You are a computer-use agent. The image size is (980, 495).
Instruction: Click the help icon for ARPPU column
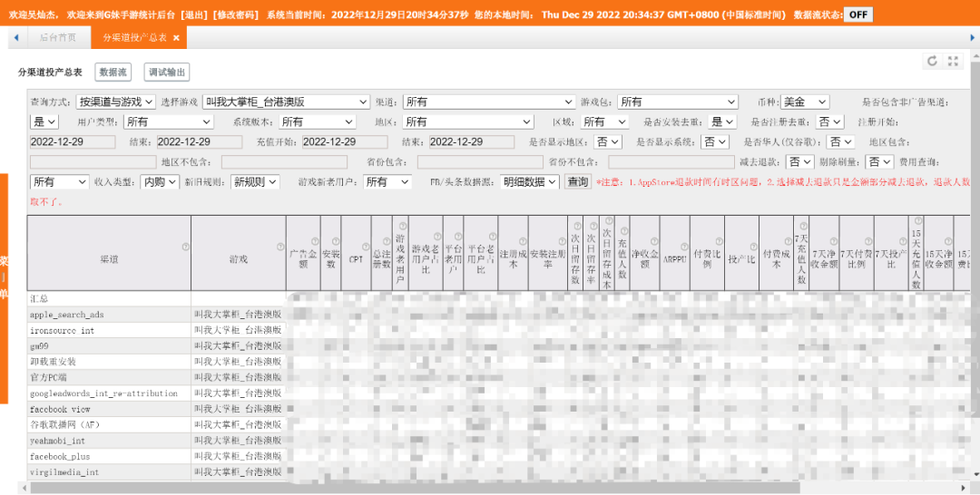pos(684,247)
